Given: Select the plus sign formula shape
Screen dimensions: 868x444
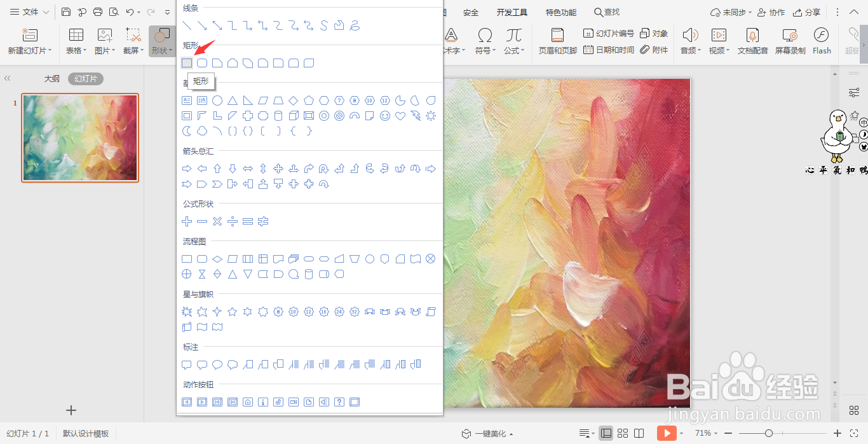Looking at the screenshot, I should click(x=187, y=221).
